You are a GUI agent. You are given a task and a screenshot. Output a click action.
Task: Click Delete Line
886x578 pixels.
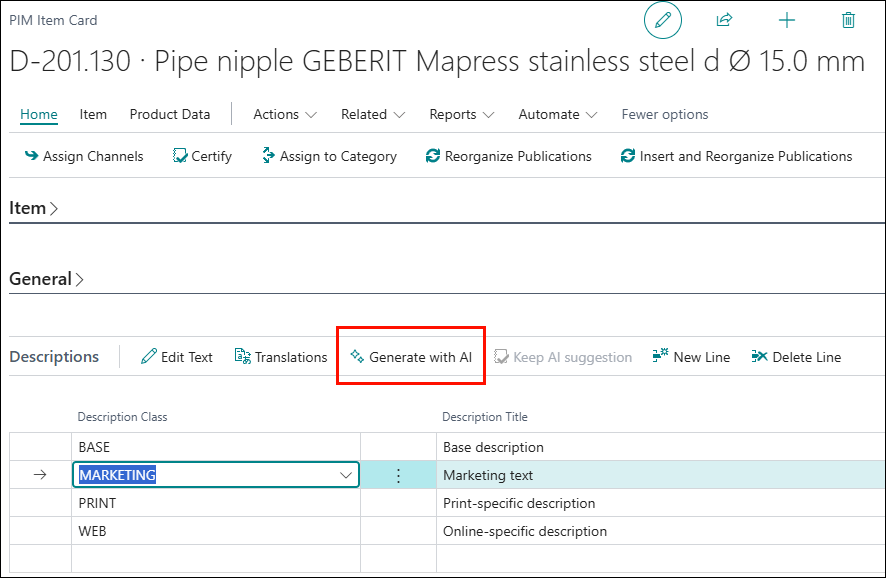coord(796,357)
